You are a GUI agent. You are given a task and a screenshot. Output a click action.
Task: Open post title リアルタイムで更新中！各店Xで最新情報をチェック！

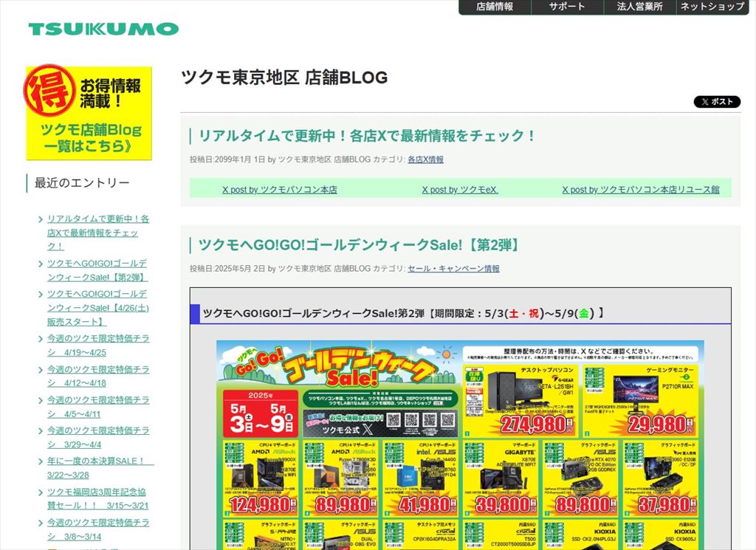pos(367,136)
